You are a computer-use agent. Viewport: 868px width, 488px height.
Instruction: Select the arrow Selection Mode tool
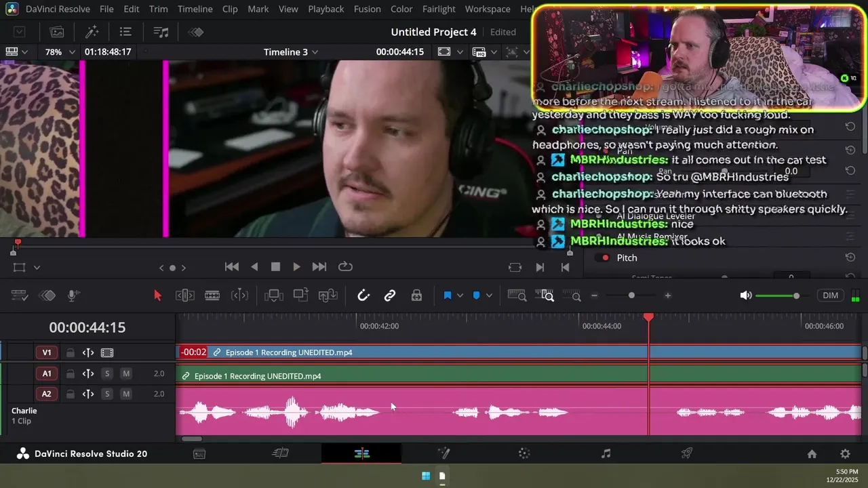point(157,296)
